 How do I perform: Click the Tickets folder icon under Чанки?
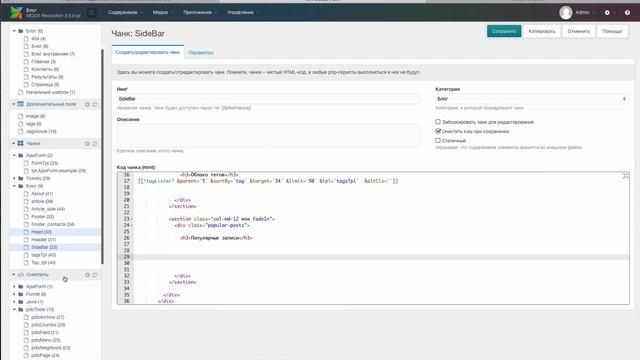(21, 178)
